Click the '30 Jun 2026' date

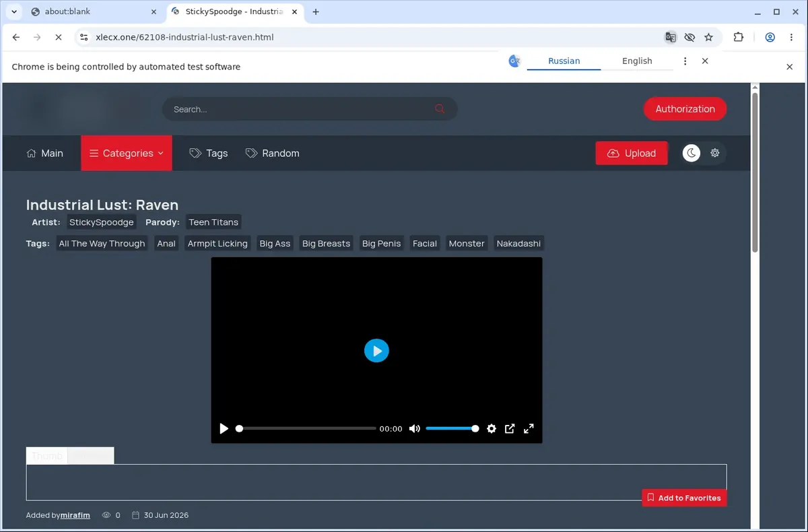tap(166, 515)
